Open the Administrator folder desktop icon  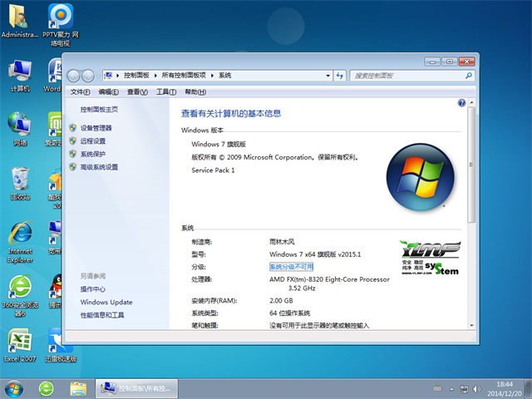[x=20, y=21]
